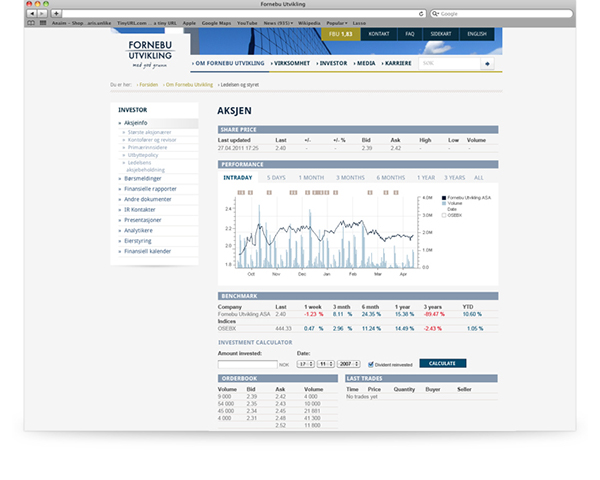The image size is (600, 480).
Task: Open the Apple bookmark
Action: click(x=189, y=23)
